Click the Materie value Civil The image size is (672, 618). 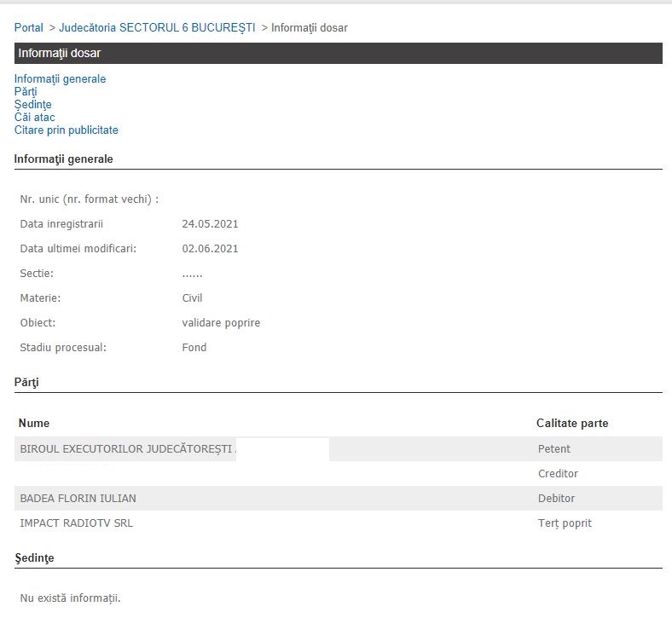(192, 298)
